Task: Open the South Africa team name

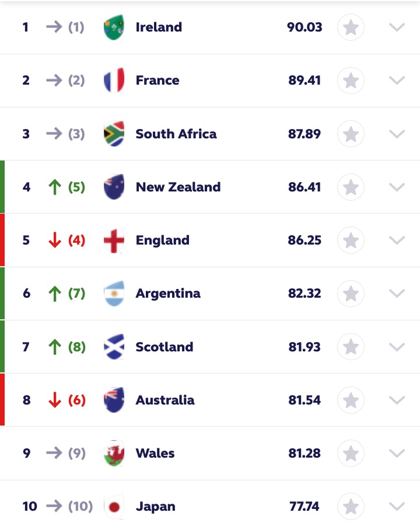Action: (x=176, y=134)
